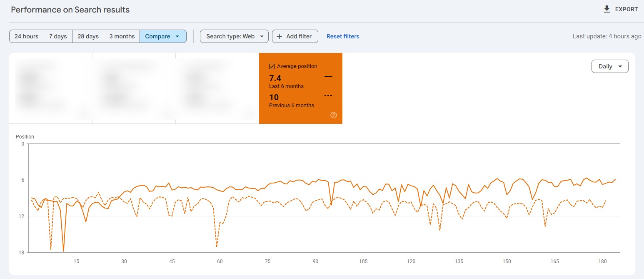This screenshot has width=644, height=279.
Task: Click the y-axis label 18
Action: point(22,252)
